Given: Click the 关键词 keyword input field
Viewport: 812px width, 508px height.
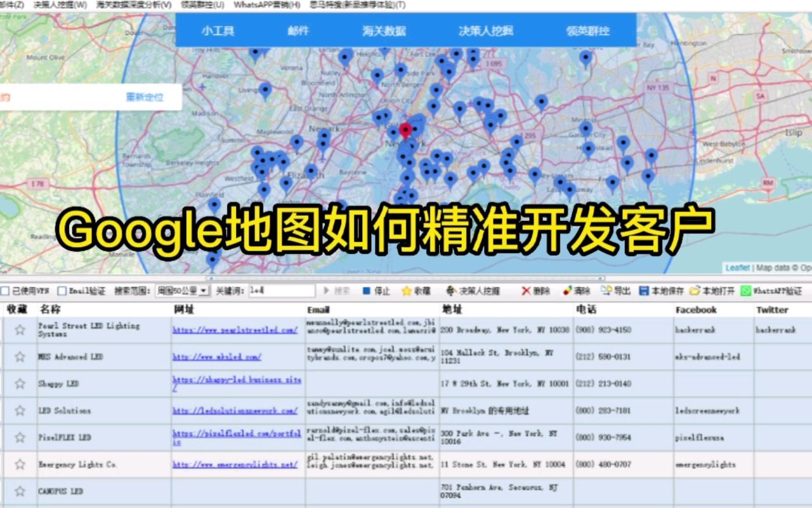Looking at the screenshot, I should pos(281,291).
